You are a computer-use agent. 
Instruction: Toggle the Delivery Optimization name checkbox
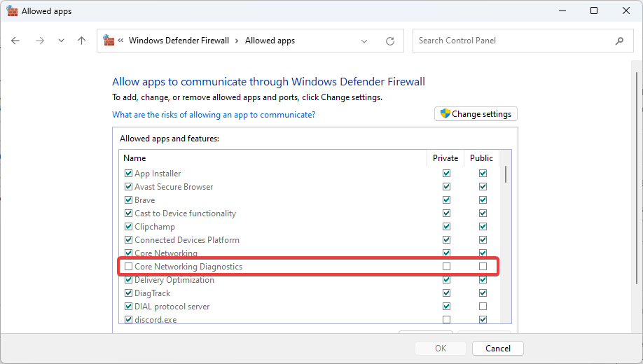tap(128, 280)
